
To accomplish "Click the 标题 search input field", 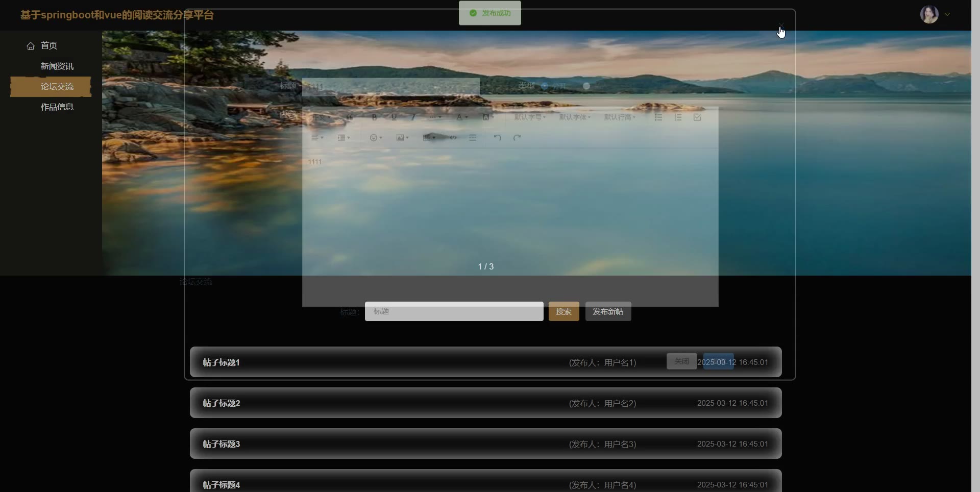I will coord(454,311).
